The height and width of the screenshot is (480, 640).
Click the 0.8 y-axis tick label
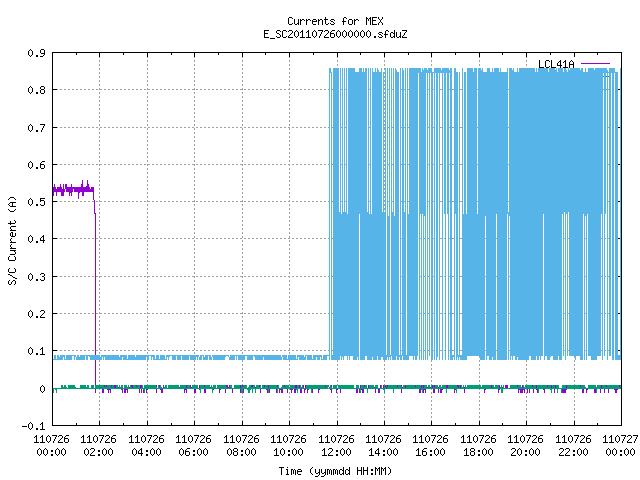[x=36, y=90]
